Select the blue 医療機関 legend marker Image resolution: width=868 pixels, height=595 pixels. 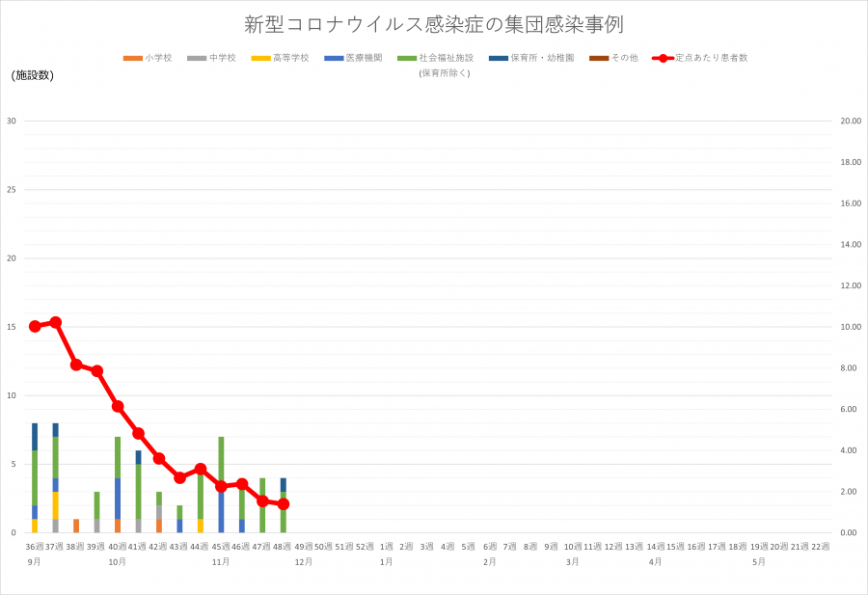pyautogui.click(x=333, y=57)
